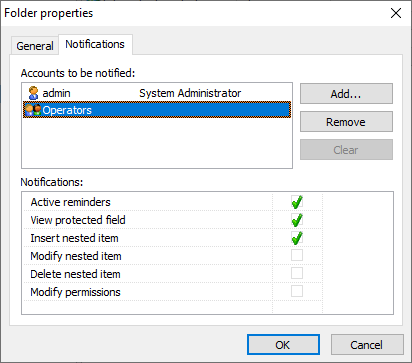Image resolution: width=412 pixels, height=363 pixels.
Task: Close the Folder properties window
Action: 396,13
